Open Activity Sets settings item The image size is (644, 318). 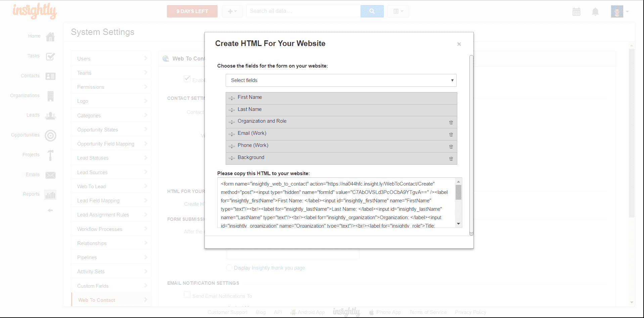(111, 271)
